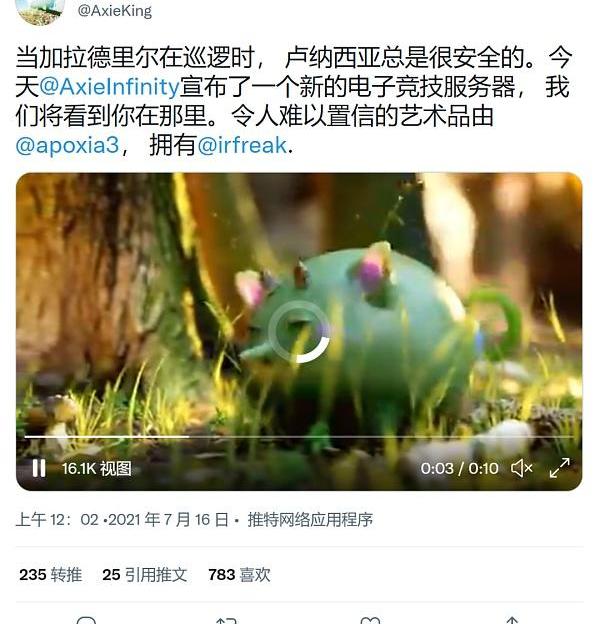Click the 16.1K 视图 view count
600x624 pixels.
click(x=97, y=468)
